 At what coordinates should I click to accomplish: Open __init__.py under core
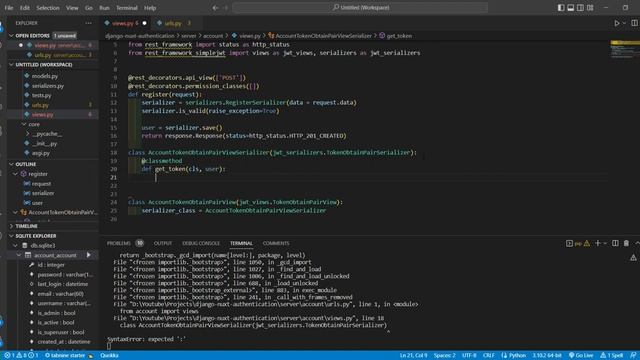pyautogui.click(x=44, y=144)
